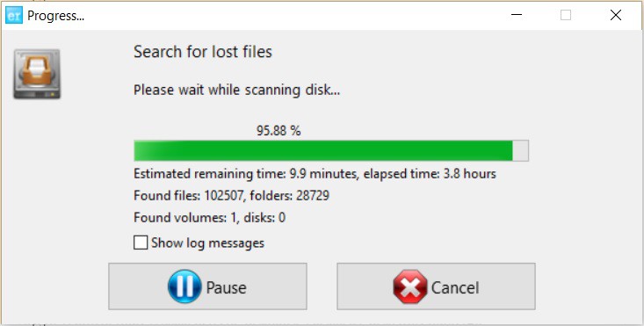644x326 pixels.
Task: Click the disk drive recovery icon
Action: 37,74
